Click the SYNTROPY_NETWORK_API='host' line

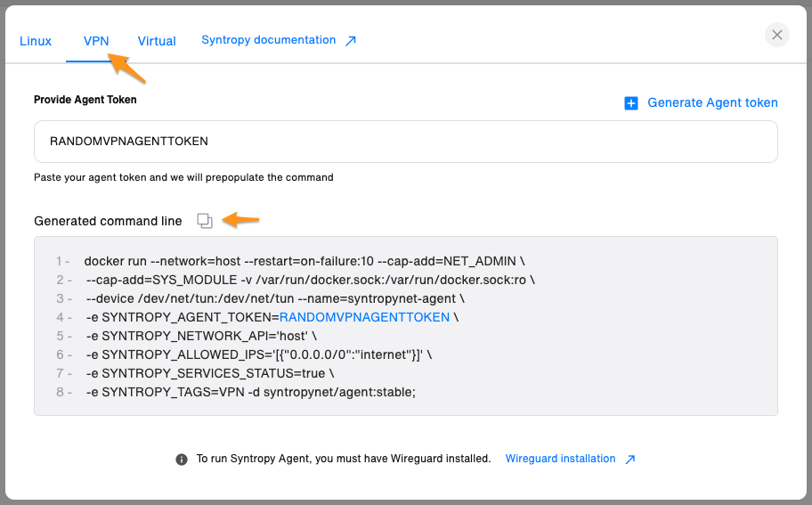[201, 336]
